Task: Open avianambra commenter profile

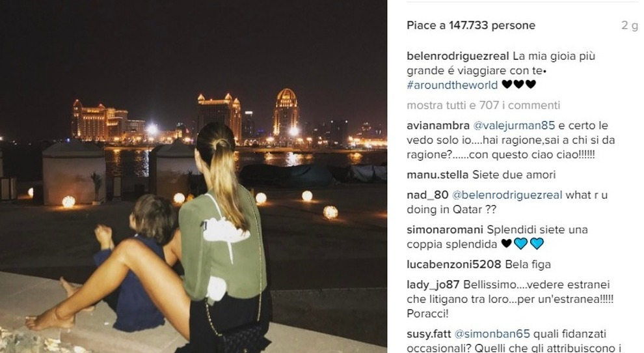Action: (438, 126)
